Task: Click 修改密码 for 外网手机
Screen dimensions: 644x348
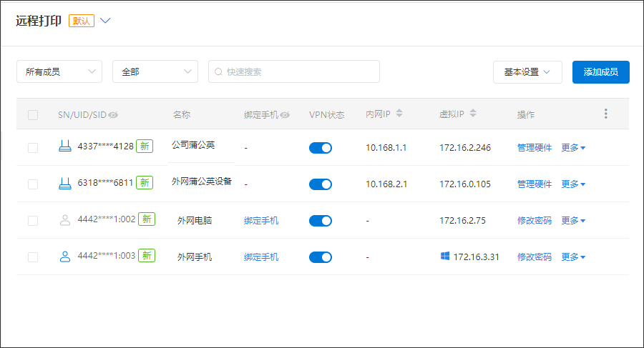Action: click(x=535, y=257)
